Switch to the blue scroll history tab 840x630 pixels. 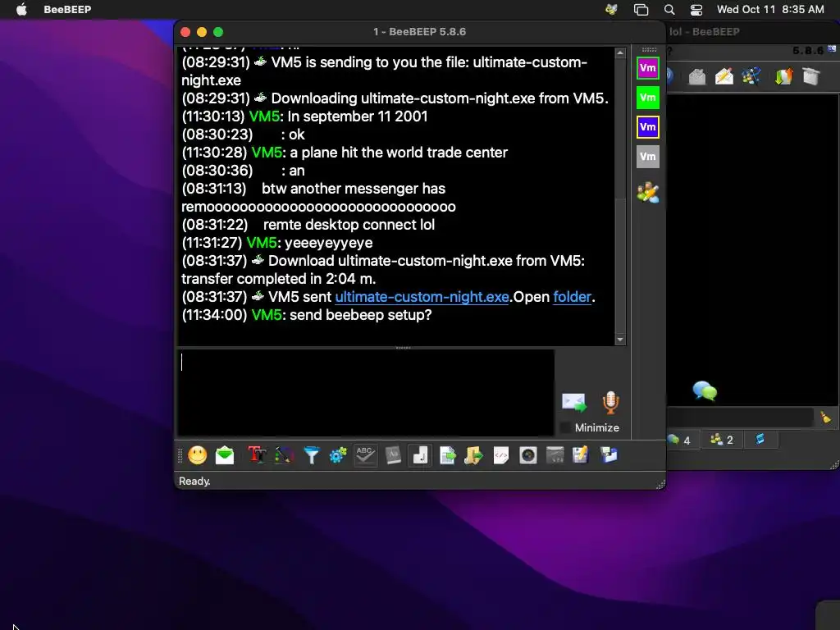point(760,440)
